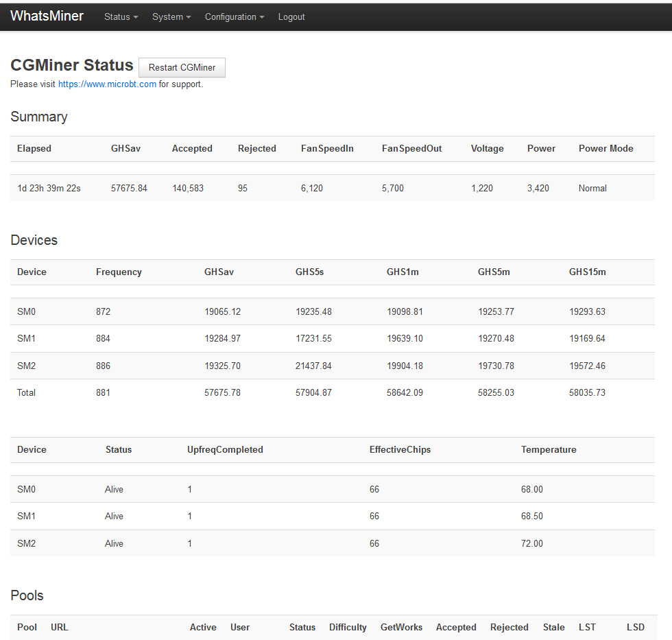Select accepted shares value 140,583
Screen dimensions: 672x640
tap(188, 188)
